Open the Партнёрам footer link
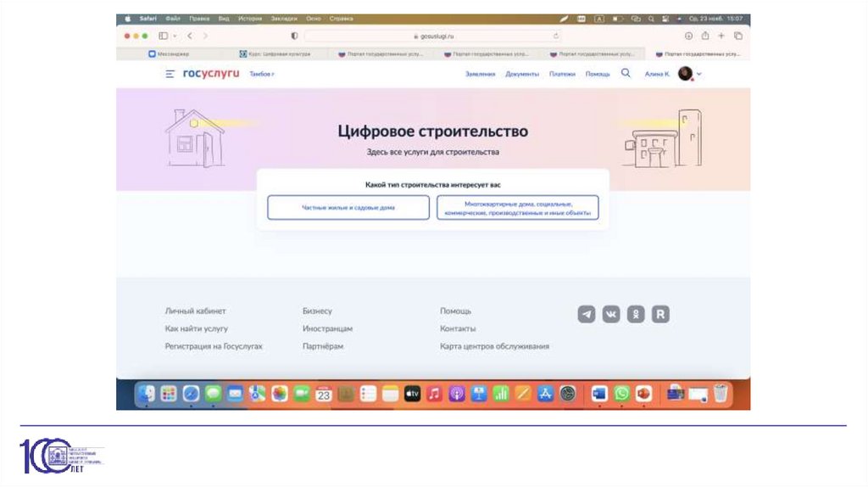Image resolution: width=868 pixels, height=487 pixels. 323,346
